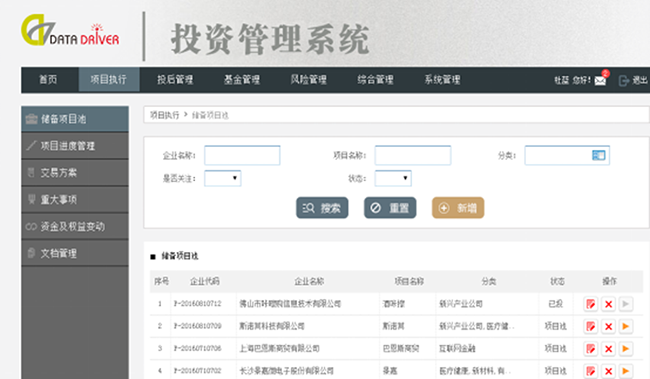Open the 基金管理 menu tab
This screenshot has height=379, width=650.
[x=242, y=80]
